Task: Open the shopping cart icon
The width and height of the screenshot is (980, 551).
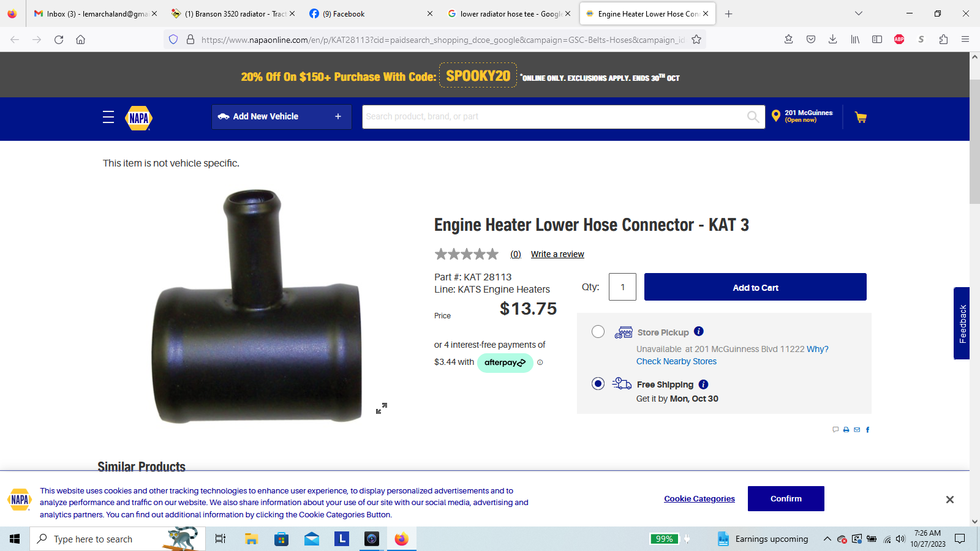Action: [861, 117]
